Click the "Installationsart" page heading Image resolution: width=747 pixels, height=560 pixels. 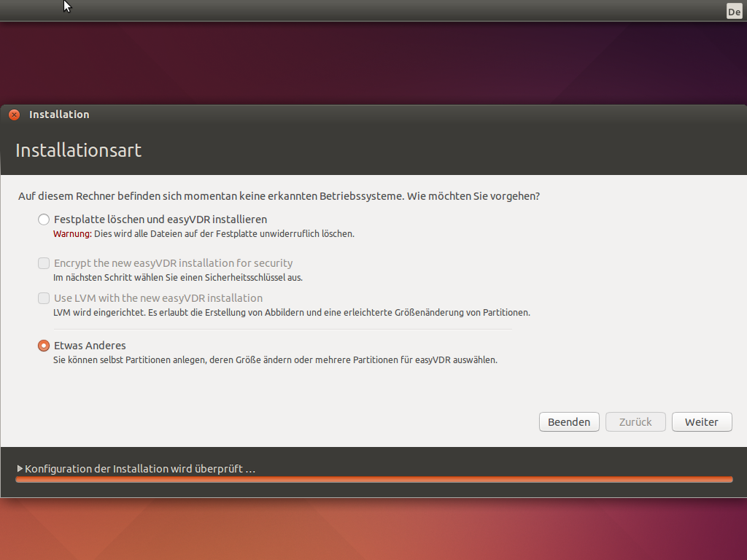(x=78, y=151)
